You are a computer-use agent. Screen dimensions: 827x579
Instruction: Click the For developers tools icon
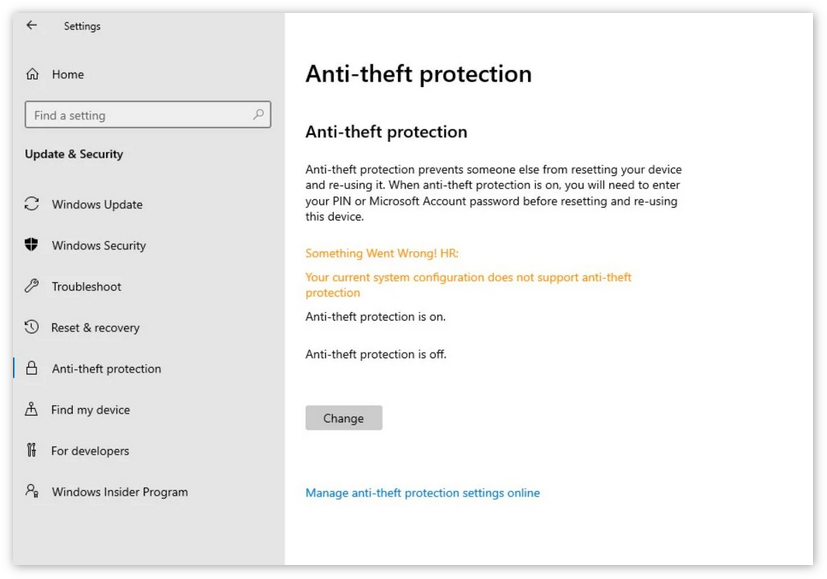32,450
